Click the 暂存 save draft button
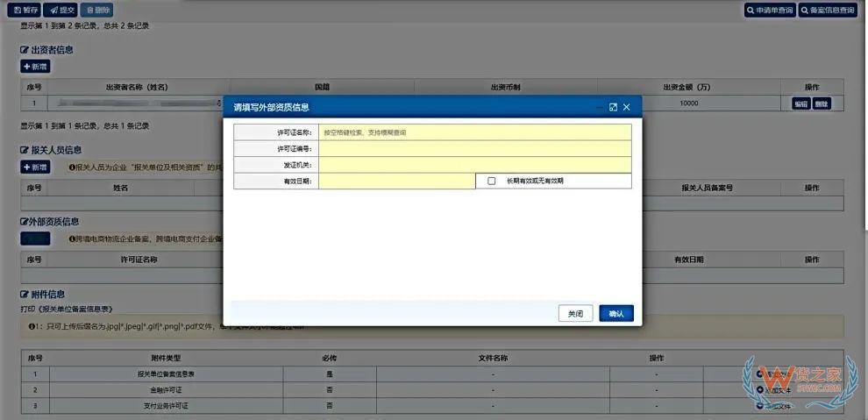The height and width of the screenshot is (420, 868). (24, 11)
